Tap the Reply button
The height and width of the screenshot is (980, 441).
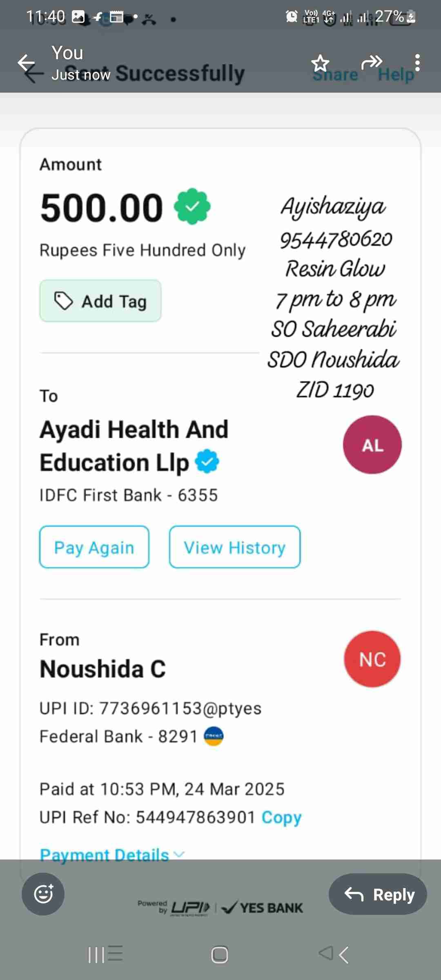tap(378, 894)
